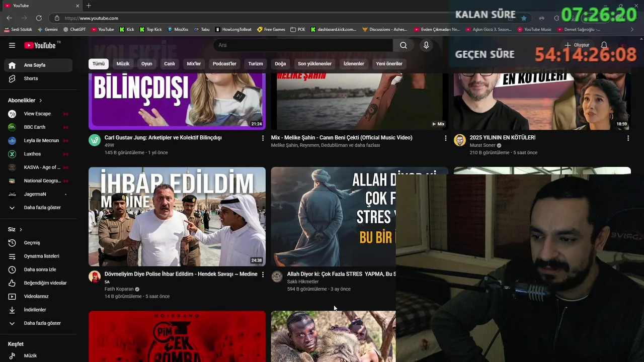This screenshot has width=644, height=362.
Task: Open the Oluştur create menu
Action: point(577,45)
